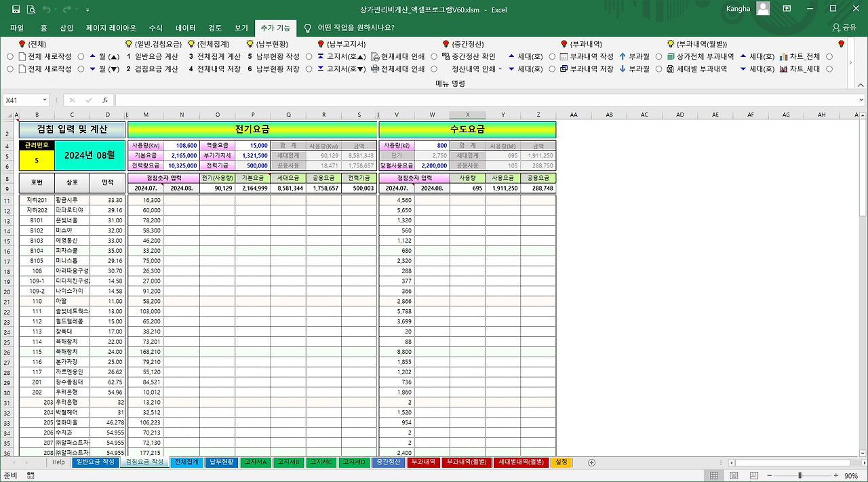The width and height of the screenshot is (868, 482).
Task: Switch to the 납부현황 sheet tab
Action: point(221,462)
